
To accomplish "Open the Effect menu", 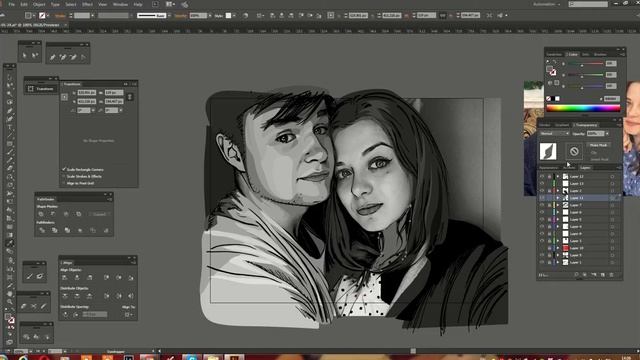I will (87, 4).
